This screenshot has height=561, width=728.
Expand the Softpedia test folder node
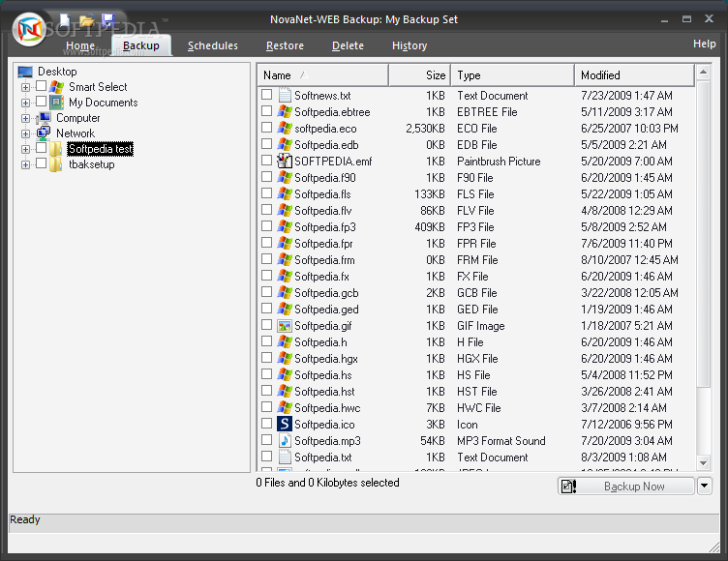point(25,149)
